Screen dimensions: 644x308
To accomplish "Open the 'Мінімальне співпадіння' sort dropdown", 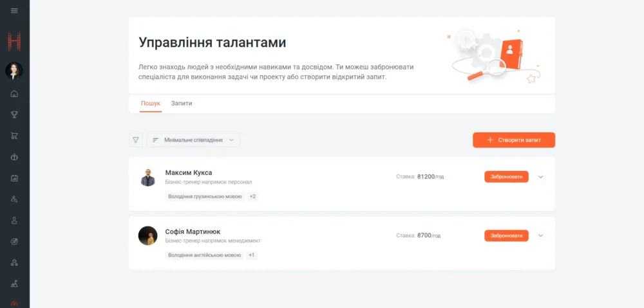I will click(193, 140).
